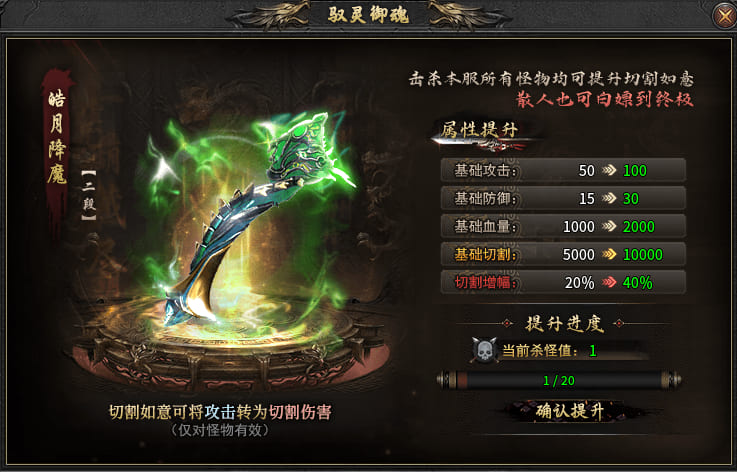This screenshot has width=737, height=472.
Task: Click the arrow icon in 基础血量 row
Action: (x=609, y=227)
